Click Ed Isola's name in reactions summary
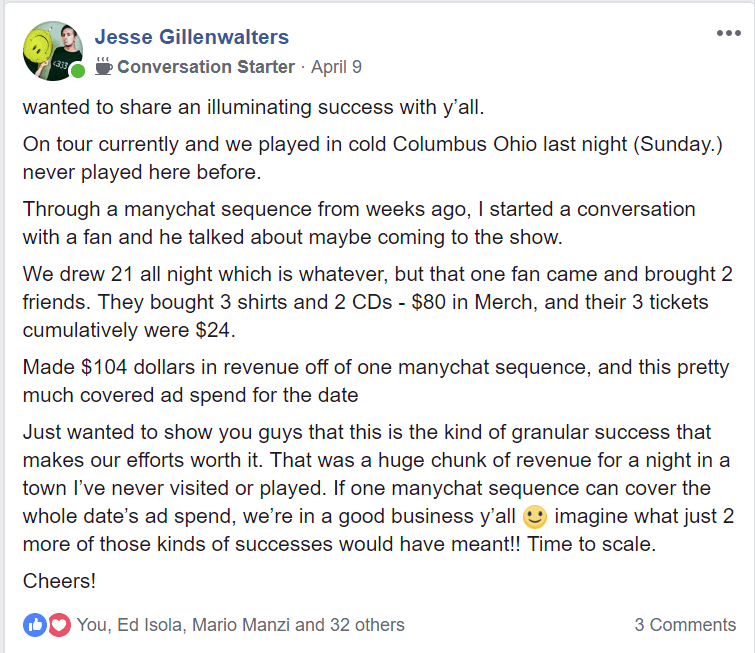755x653 pixels. pyautogui.click(x=149, y=625)
